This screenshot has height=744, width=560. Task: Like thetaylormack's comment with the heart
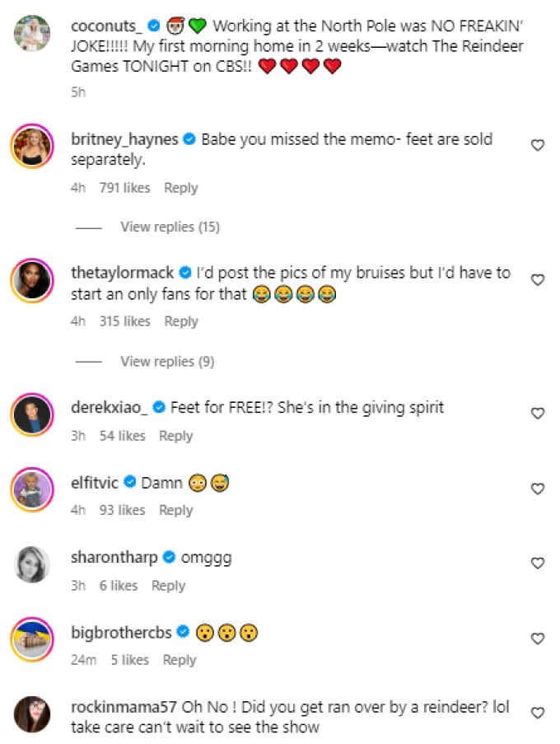click(x=537, y=280)
